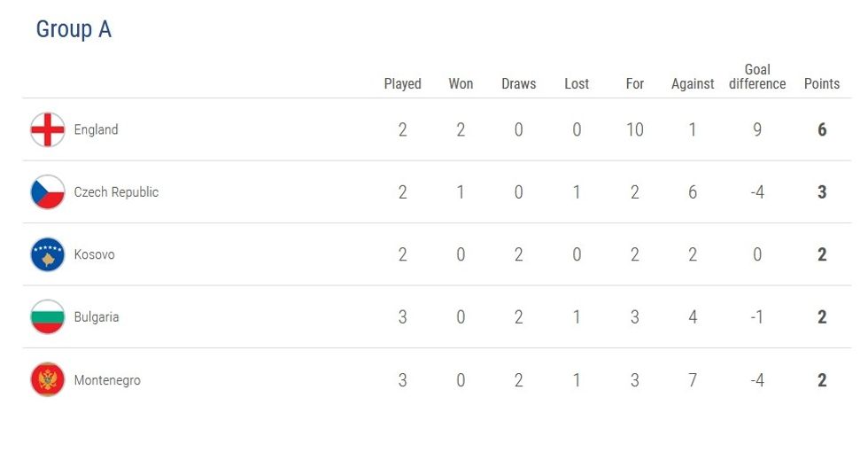The image size is (868, 460).
Task: Click the Played column header
Action: 402,84
